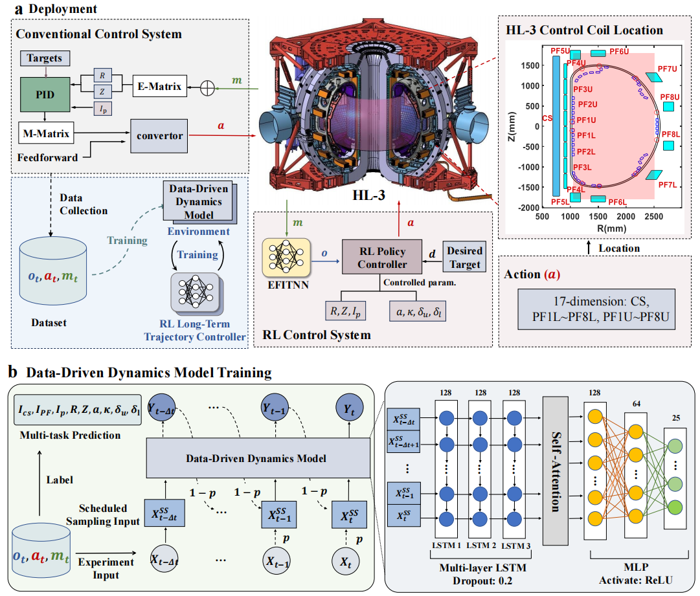Select the convertor block
Screen dimensions: 700x596
click(160, 135)
